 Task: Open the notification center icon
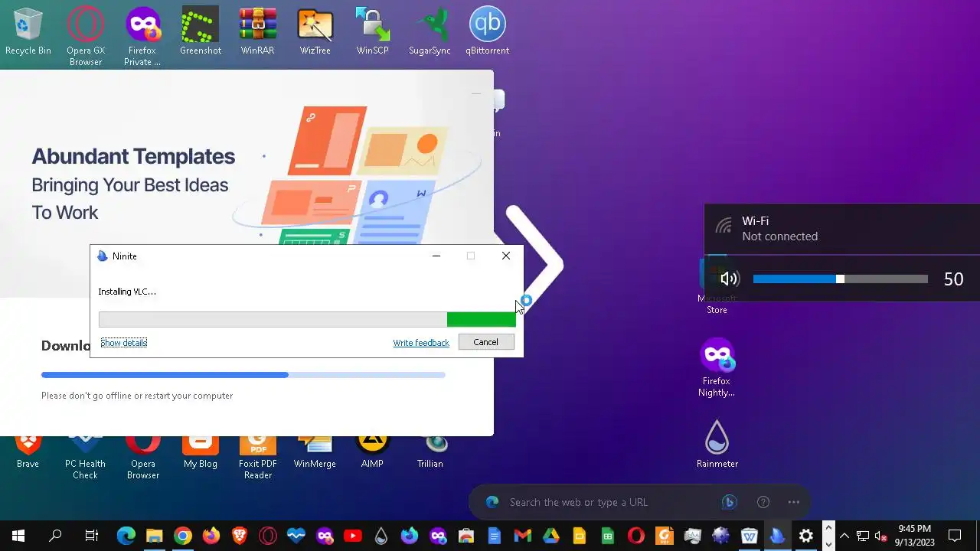point(955,536)
